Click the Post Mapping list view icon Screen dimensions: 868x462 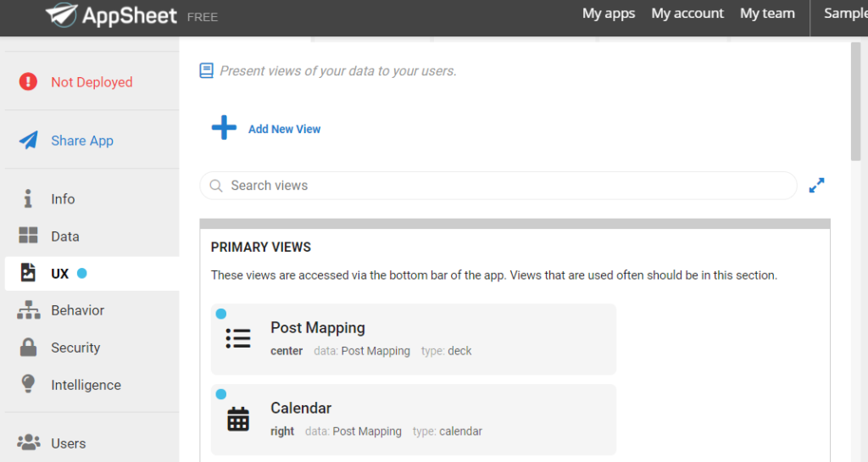(x=238, y=338)
